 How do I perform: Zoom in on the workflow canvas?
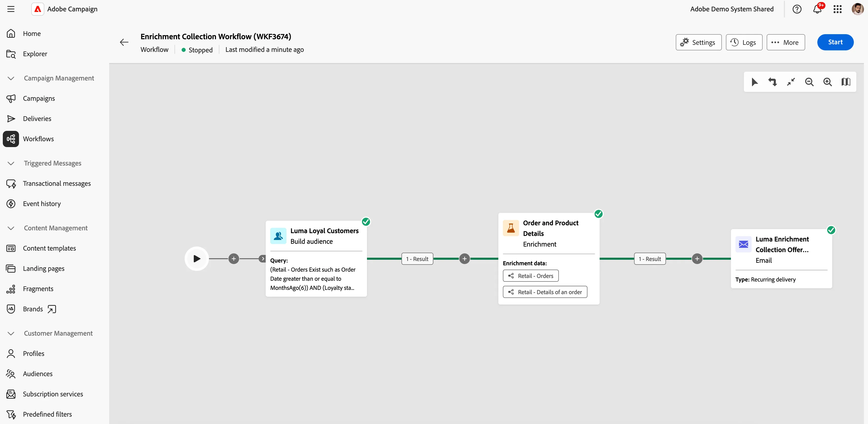pyautogui.click(x=827, y=82)
